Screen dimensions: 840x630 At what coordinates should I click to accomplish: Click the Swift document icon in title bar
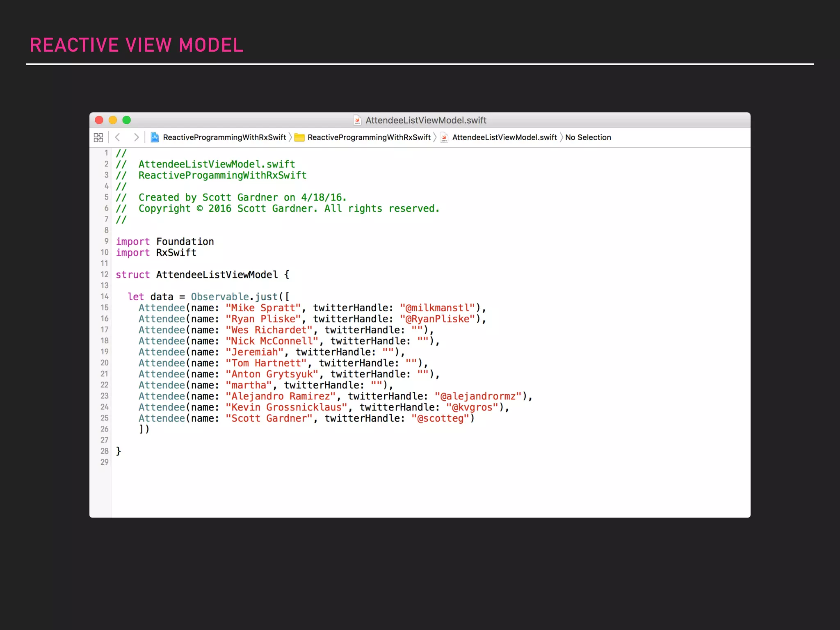point(357,120)
